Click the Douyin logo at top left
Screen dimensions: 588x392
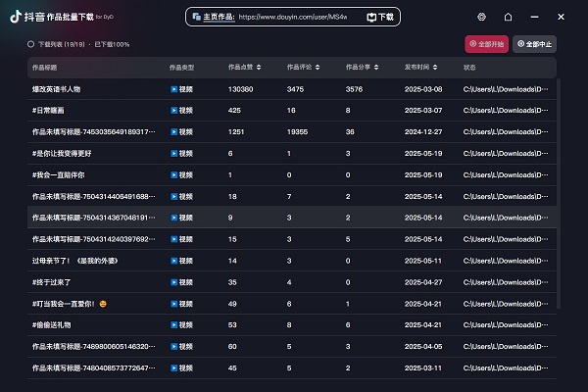click(x=16, y=17)
